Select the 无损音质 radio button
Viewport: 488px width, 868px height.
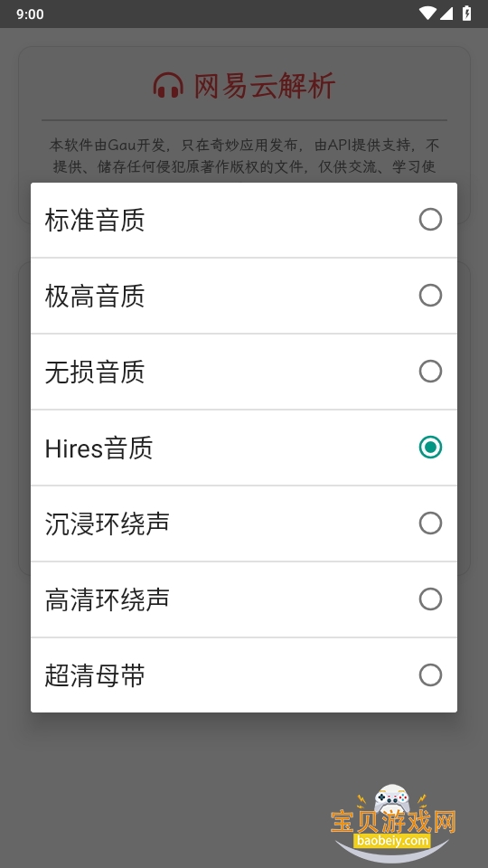click(430, 372)
